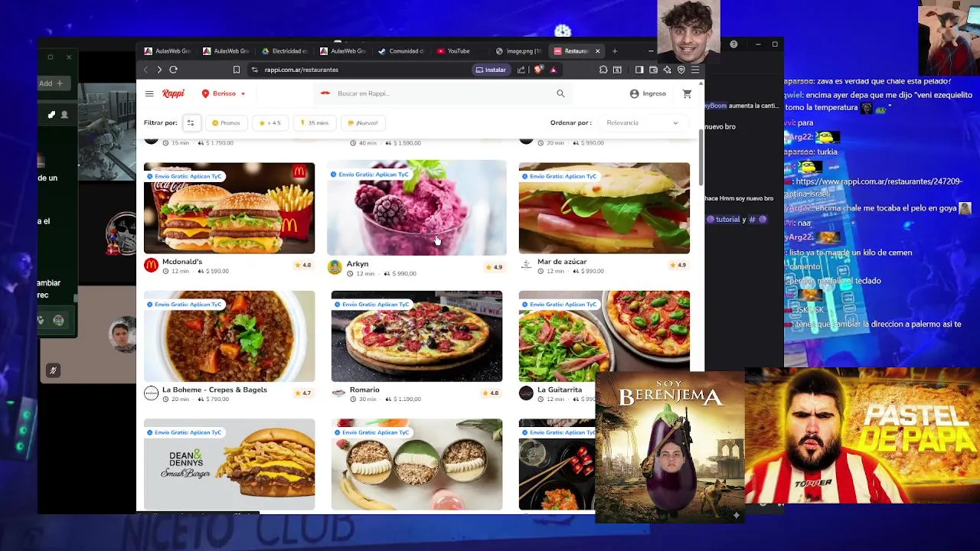
Task: Click the Instalar app button
Action: coord(491,70)
